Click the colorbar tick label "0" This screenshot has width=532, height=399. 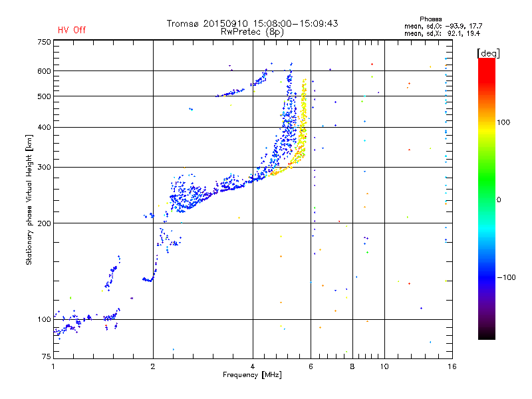tap(499, 200)
